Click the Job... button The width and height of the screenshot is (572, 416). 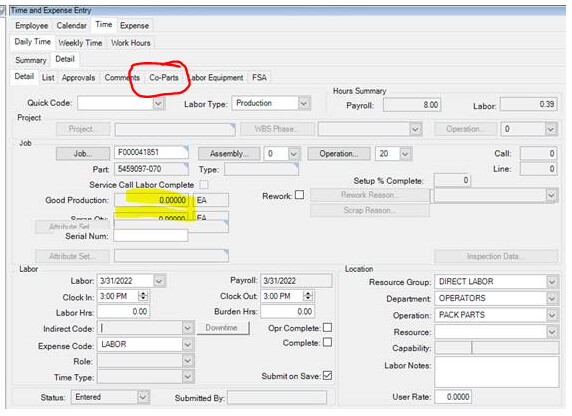83,154
